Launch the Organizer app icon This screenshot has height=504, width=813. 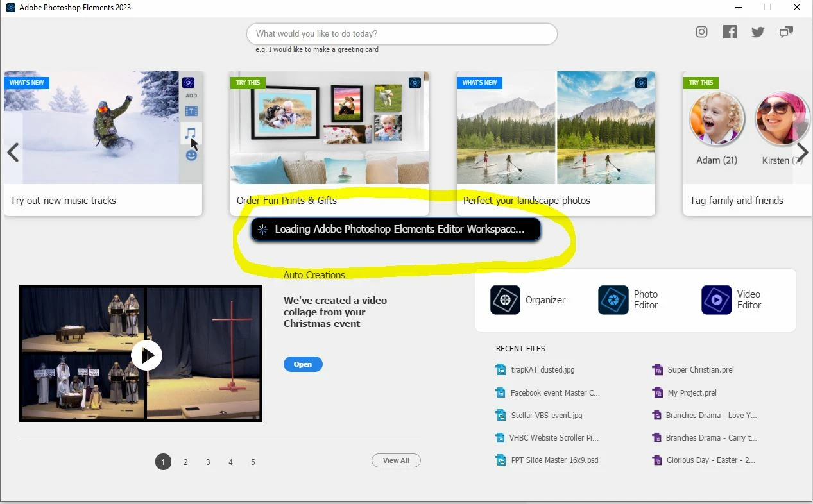coord(505,300)
